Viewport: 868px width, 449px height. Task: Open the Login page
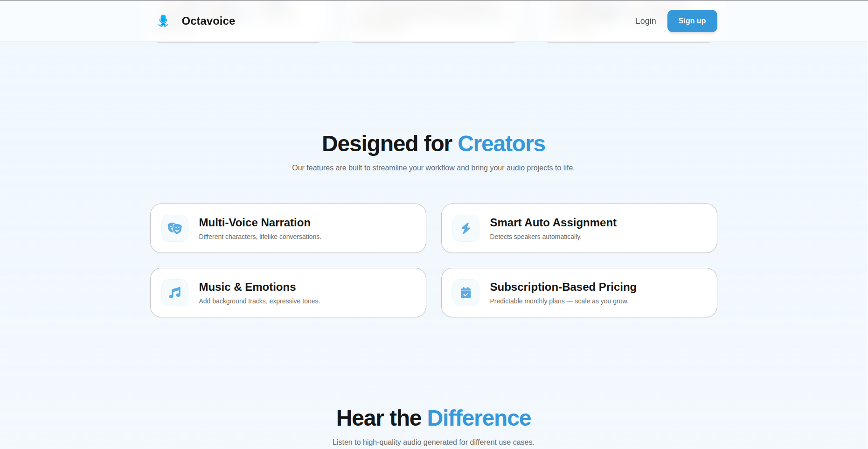coord(646,21)
